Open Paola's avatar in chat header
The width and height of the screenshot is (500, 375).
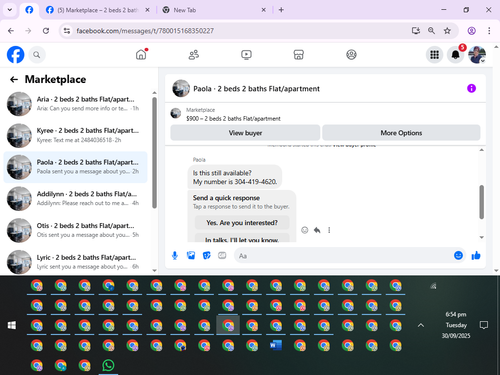point(181,88)
